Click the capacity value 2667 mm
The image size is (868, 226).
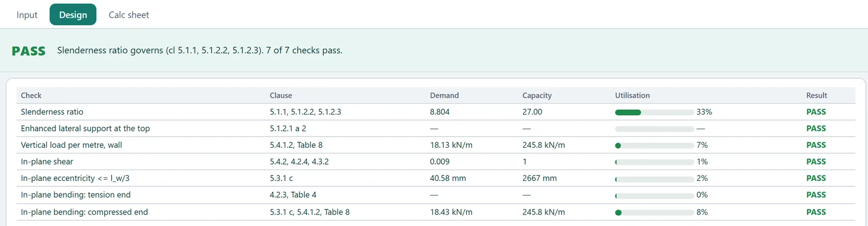point(539,178)
